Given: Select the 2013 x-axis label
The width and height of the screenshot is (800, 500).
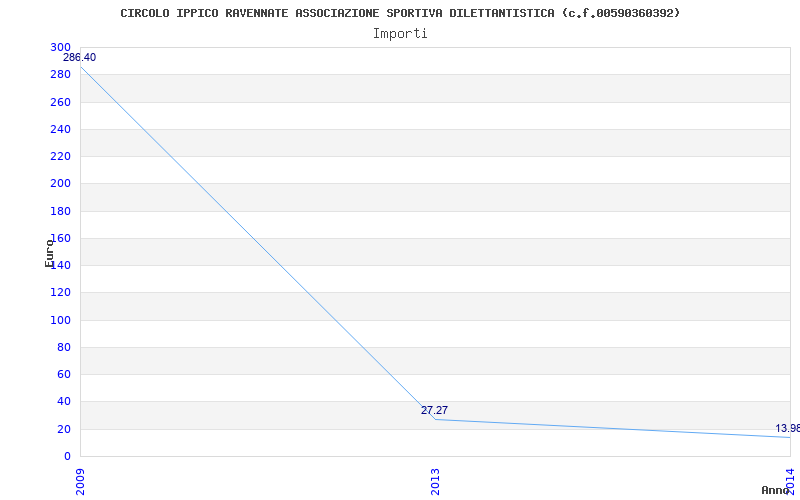Looking at the screenshot, I should point(435,481).
